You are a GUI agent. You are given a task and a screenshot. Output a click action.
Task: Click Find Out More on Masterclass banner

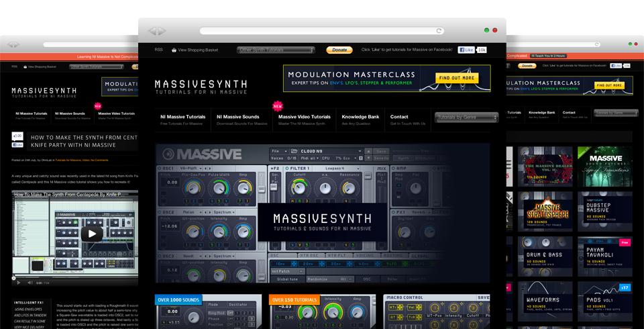tap(456, 78)
